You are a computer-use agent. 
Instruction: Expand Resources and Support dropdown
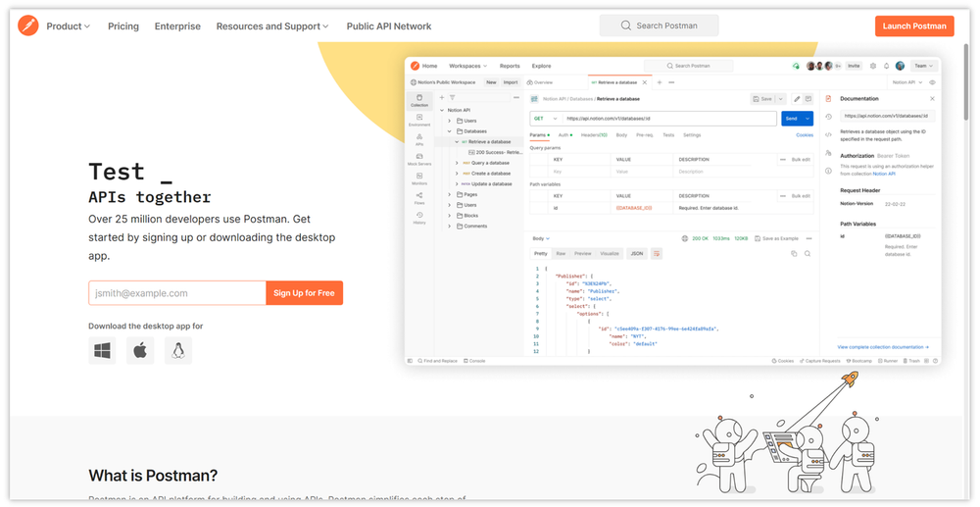(272, 26)
